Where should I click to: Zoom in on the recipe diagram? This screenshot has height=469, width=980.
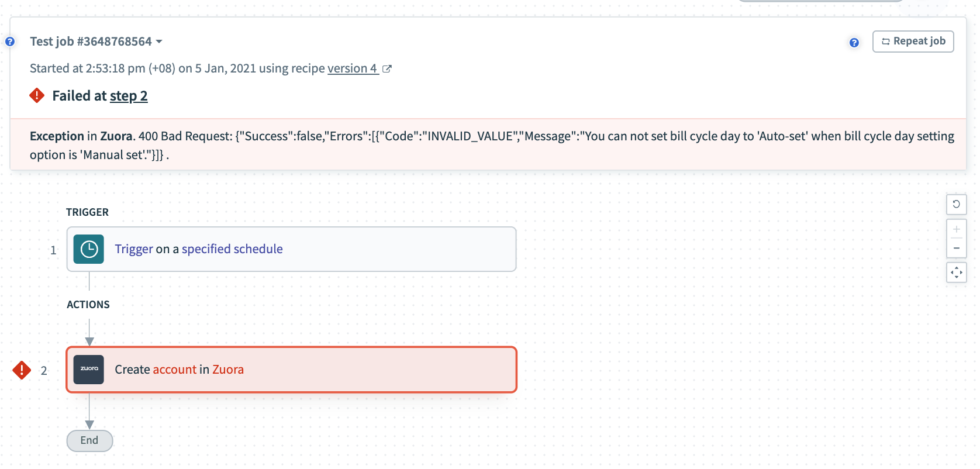point(957,229)
